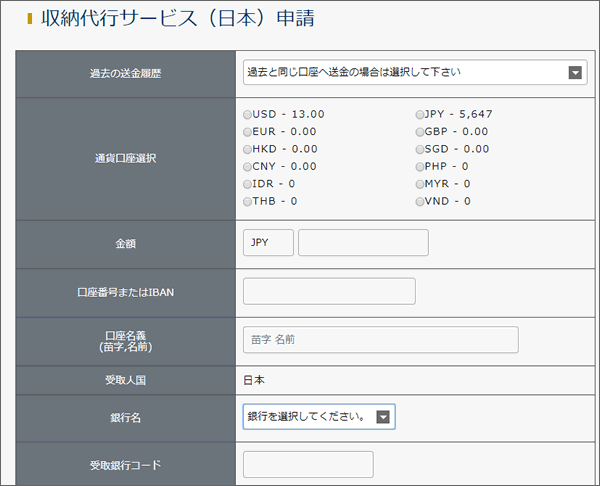Pick the CNY - 0.00 radio button
600x486 pixels.
click(248, 167)
